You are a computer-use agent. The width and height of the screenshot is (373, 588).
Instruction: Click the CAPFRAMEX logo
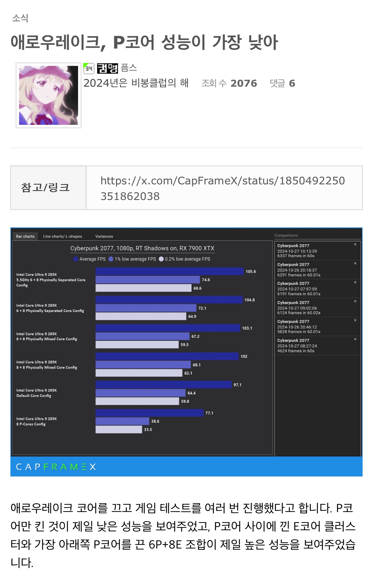[56, 467]
